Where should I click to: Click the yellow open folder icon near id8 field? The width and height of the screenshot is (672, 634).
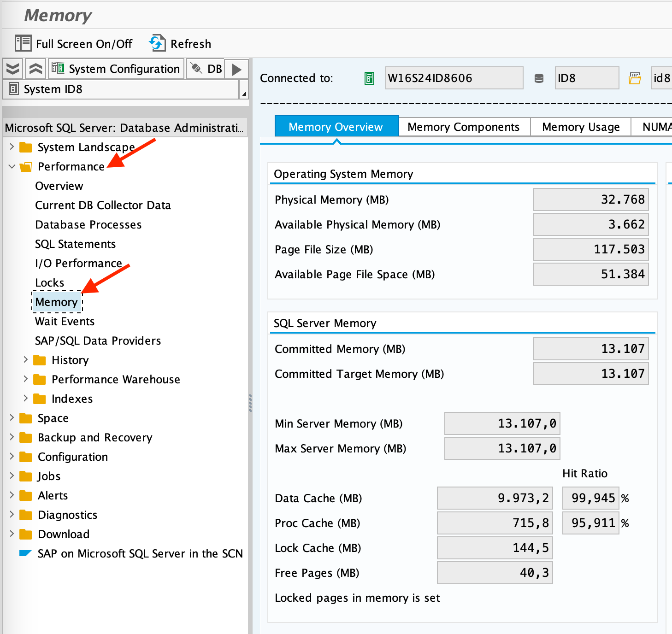coord(635,78)
